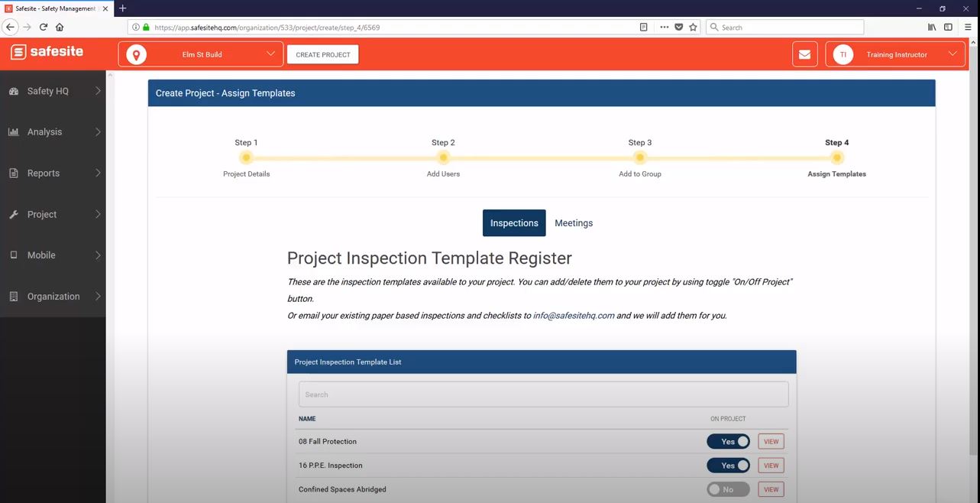Click the Project Inspection Template Register heading
Screen dimensions: 980x503
pos(429,258)
